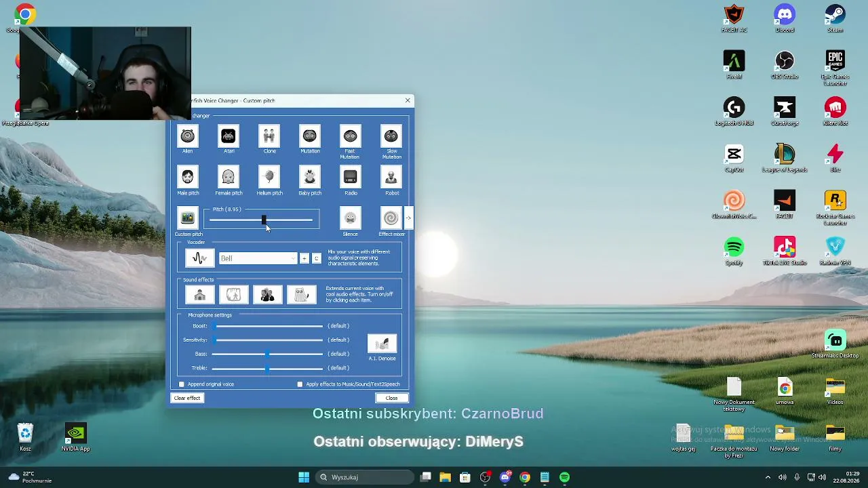Viewport: 868px width, 488px height.
Task: Select the Fast Mutation effect
Action: coord(350,136)
